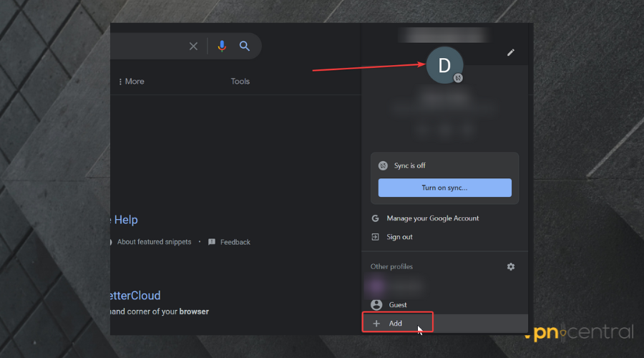Clear the search box with the X icon
The height and width of the screenshot is (358, 644).
(x=193, y=46)
